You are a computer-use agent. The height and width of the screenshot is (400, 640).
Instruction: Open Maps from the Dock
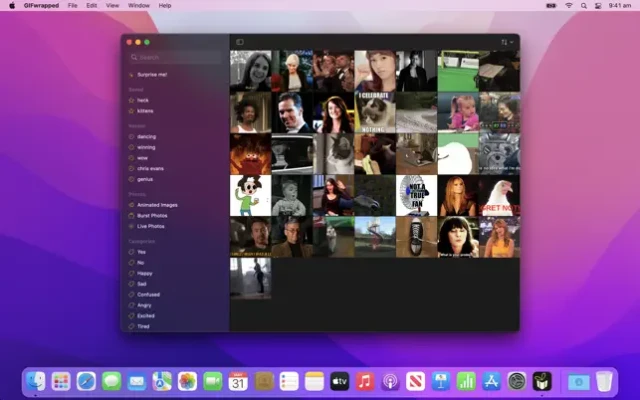pyautogui.click(x=162, y=382)
